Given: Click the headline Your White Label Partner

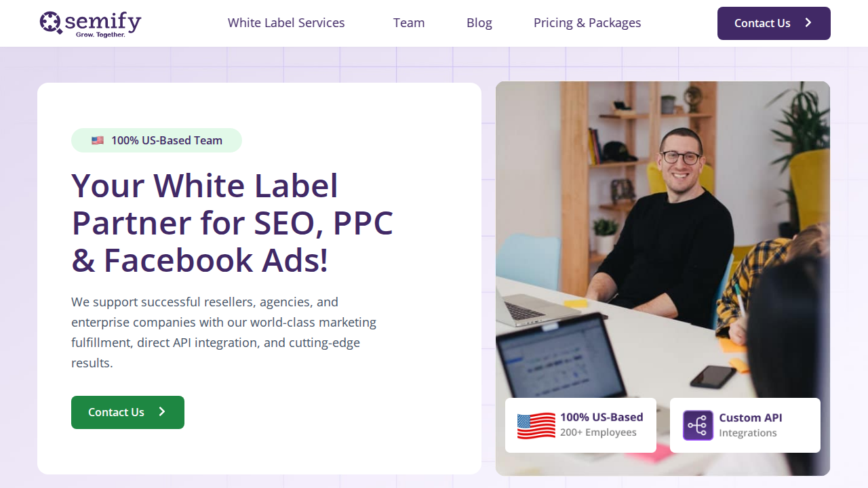Looking at the screenshot, I should pos(232,223).
